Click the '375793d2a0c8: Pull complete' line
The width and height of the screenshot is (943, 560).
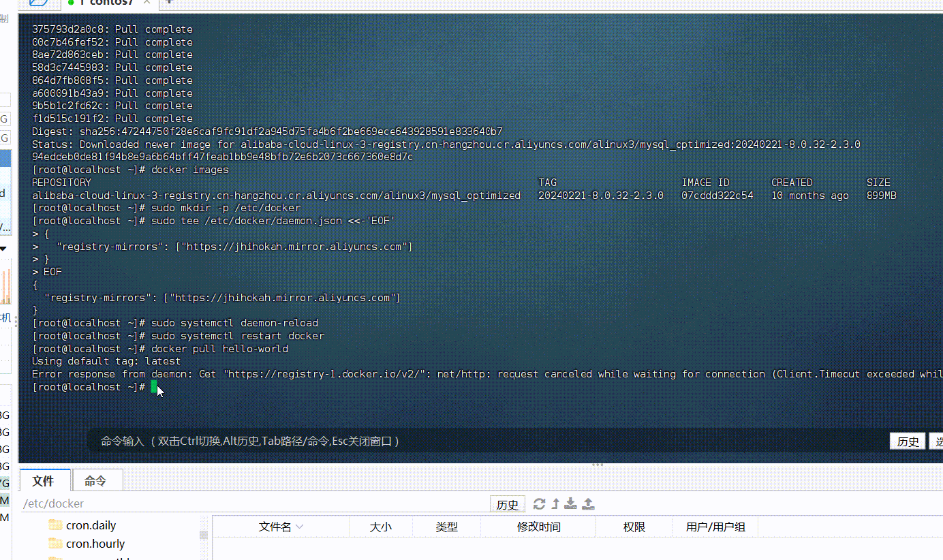[x=112, y=29]
